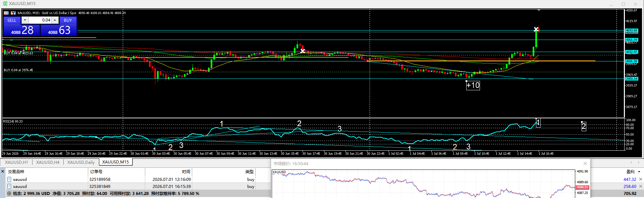Open the 盈利 column dropdown arrow

(x=639, y=171)
